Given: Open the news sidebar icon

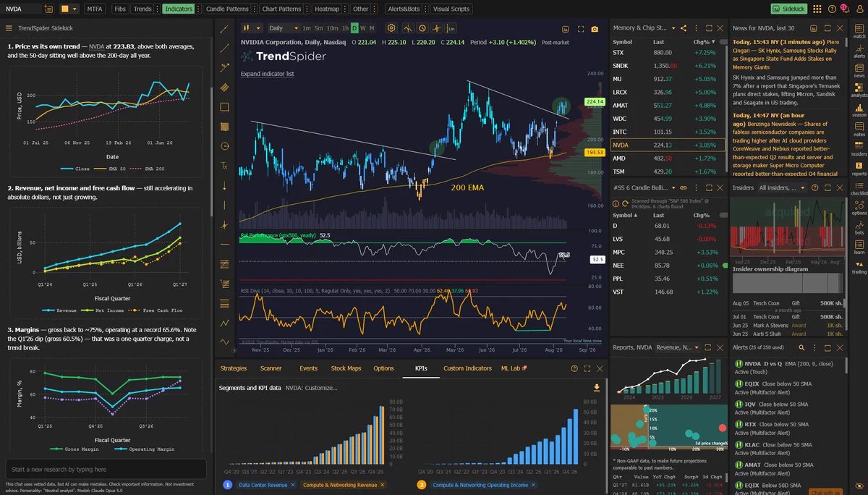Looking at the screenshot, I should [859, 69].
